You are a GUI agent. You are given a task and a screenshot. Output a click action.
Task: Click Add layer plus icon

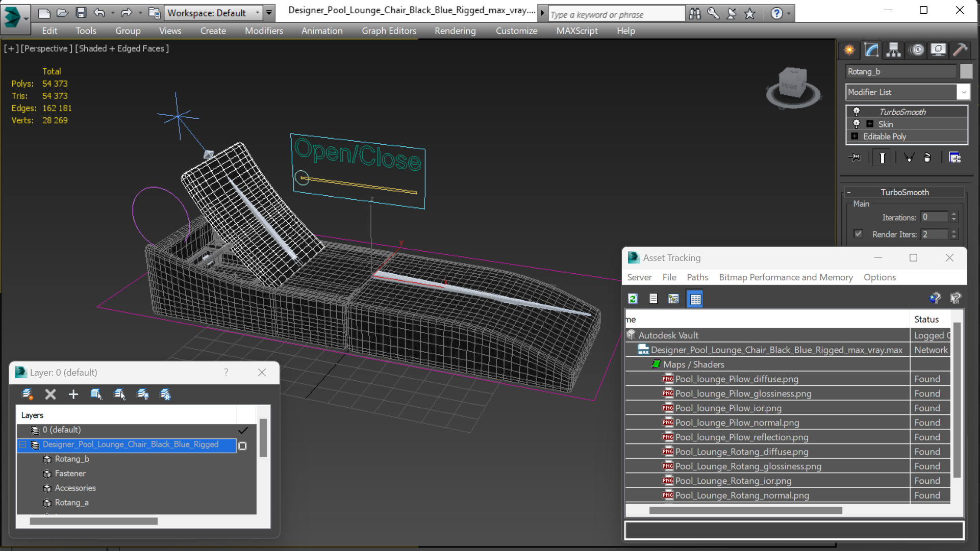(73, 394)
